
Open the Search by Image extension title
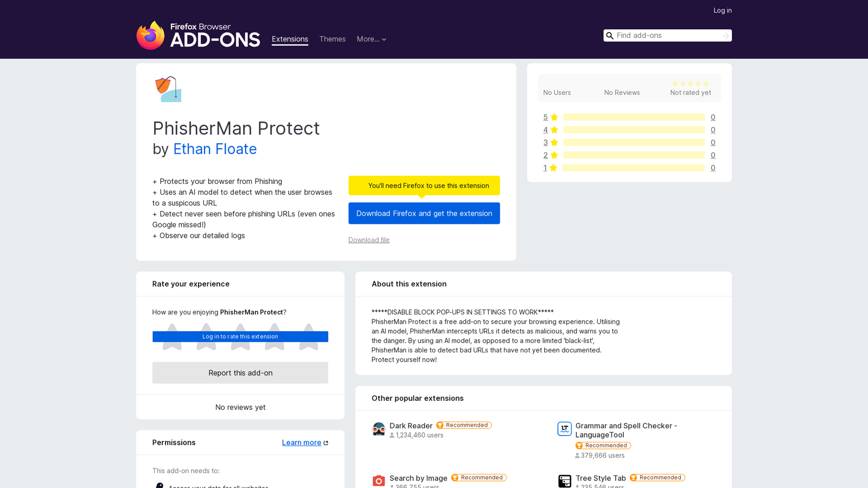[418, 478]
